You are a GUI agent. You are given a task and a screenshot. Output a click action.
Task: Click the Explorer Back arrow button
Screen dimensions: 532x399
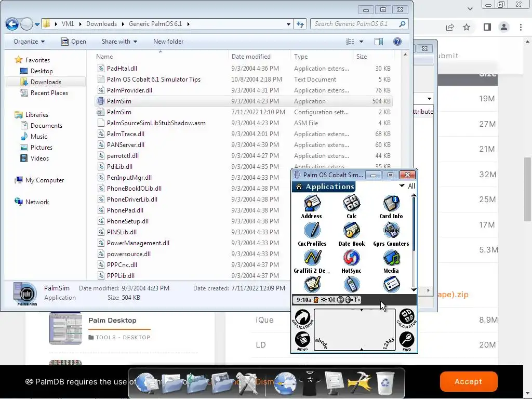point(12,24)
